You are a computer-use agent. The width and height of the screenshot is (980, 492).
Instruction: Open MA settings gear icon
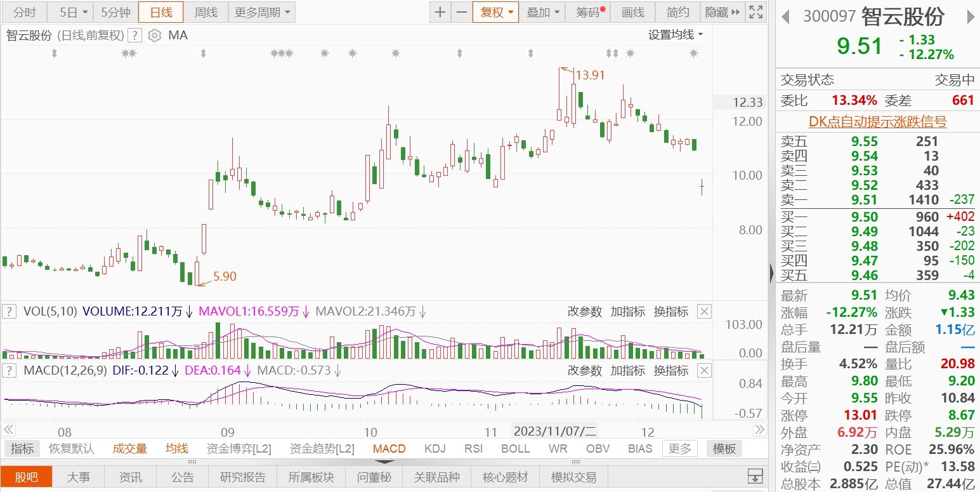click(154, 36)
